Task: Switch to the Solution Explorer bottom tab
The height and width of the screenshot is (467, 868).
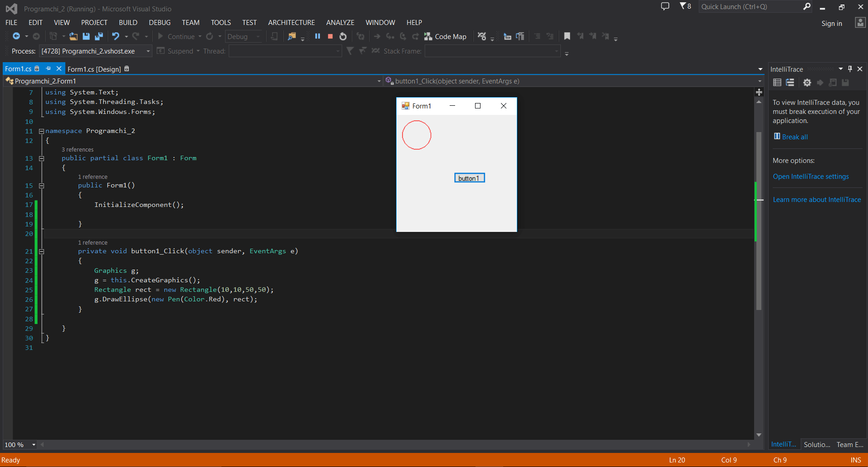Action: tap(817, 444)
